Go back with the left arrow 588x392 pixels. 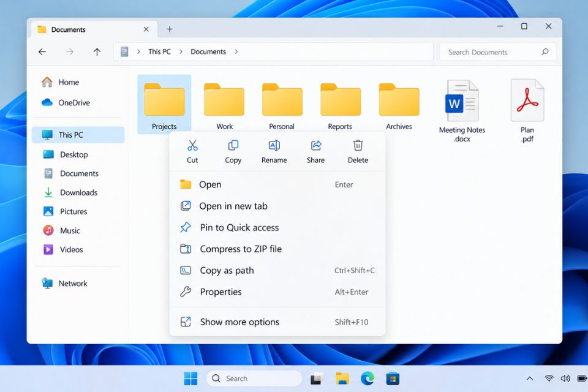[x=42, y=52]
